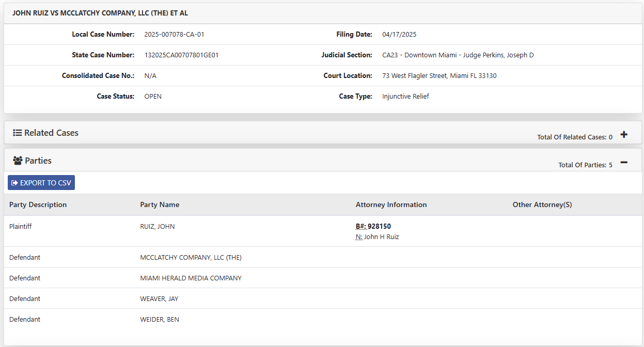Click the Related Cases list icon
This screenshot has width=644, height=347.
pos(18,133)
